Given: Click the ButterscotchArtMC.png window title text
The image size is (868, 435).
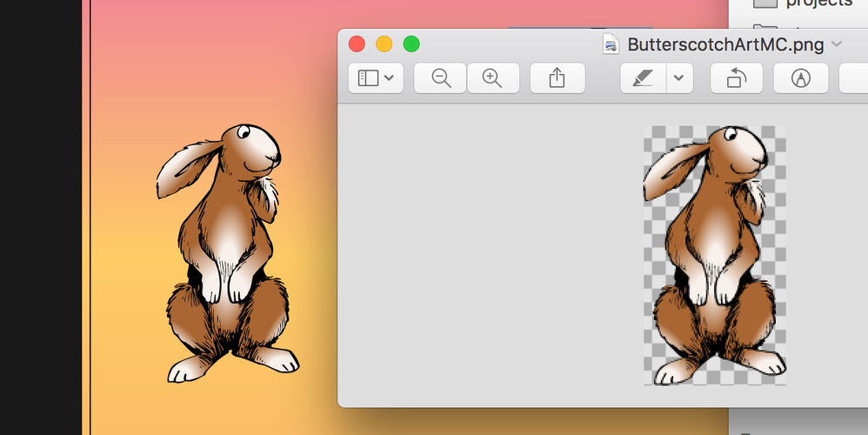Looking at the screenshot, I should click(x=725, y=44).
